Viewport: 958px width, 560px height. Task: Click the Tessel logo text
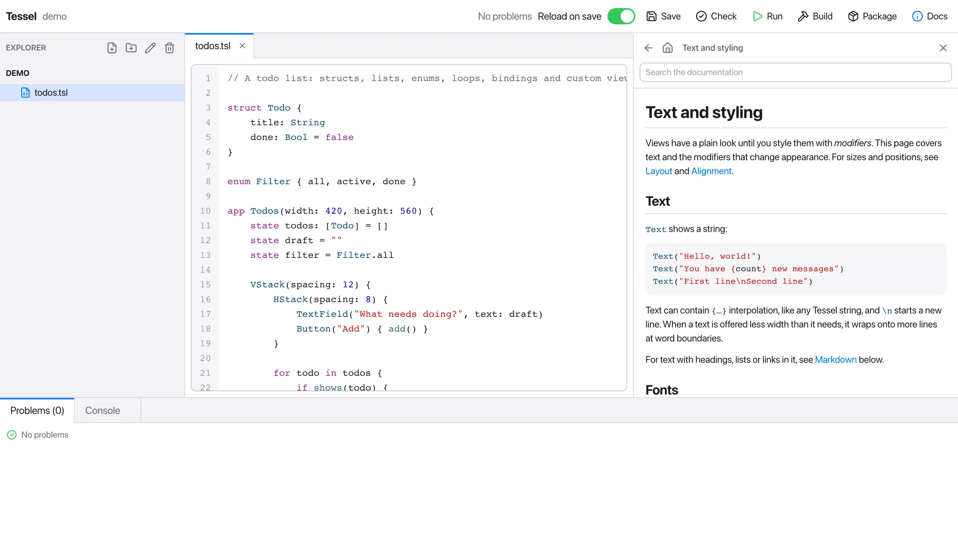21,16
